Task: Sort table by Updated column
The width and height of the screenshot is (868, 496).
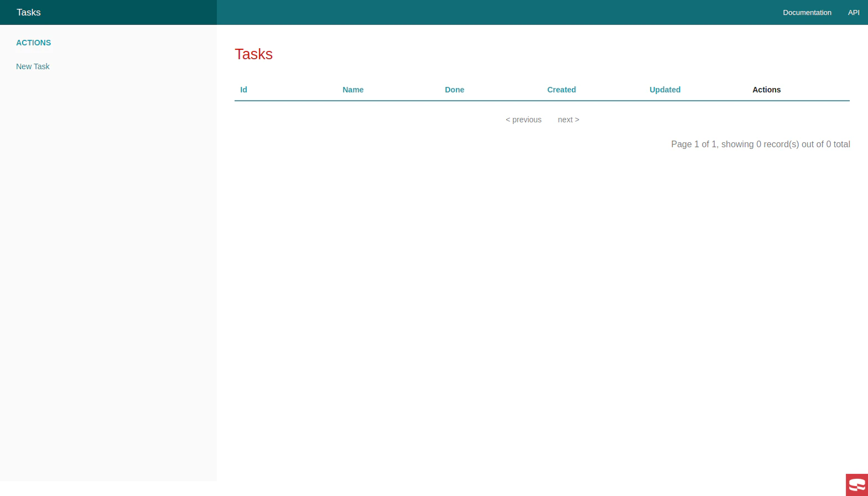Action: tap(665, 90)
